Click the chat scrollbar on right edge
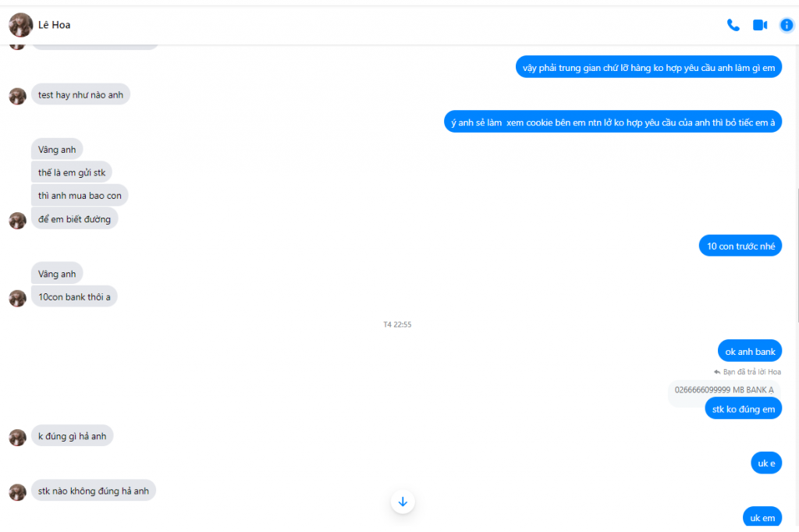 797,255
